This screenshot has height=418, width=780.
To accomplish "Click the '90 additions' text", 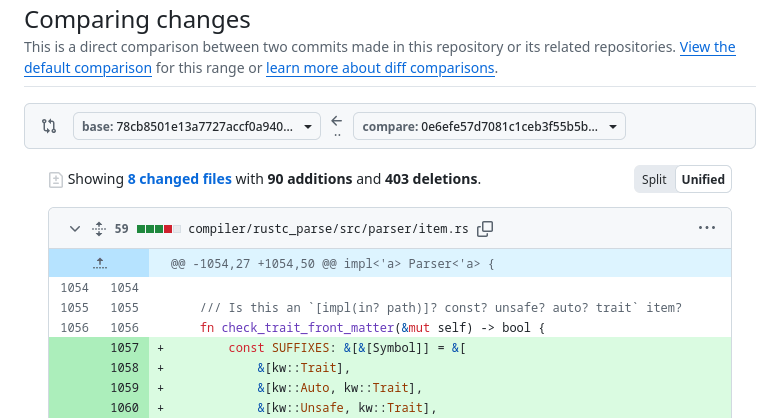I will (x=310, y=179).
